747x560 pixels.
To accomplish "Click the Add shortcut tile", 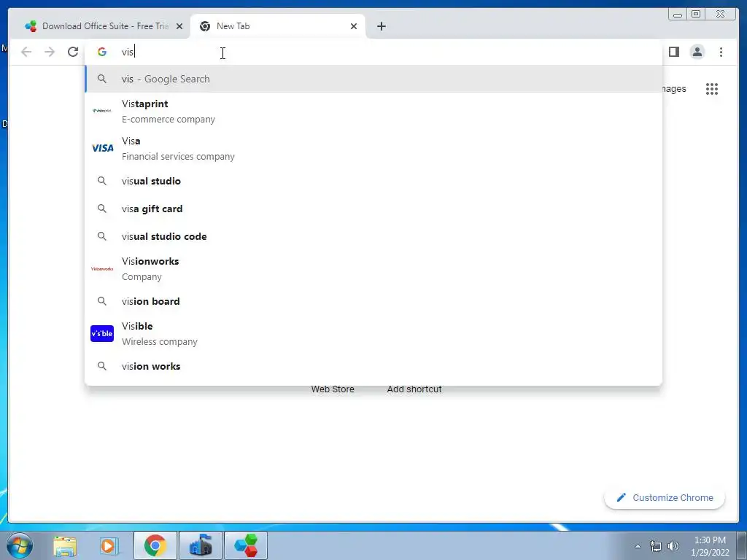I will pyautogui.click(x=414, y=389).
